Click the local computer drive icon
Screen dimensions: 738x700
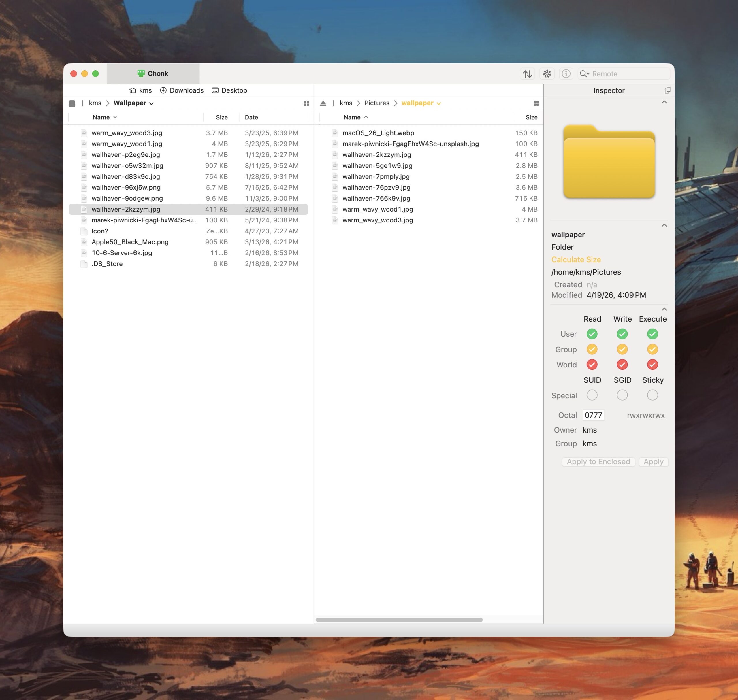pos(72,103)
